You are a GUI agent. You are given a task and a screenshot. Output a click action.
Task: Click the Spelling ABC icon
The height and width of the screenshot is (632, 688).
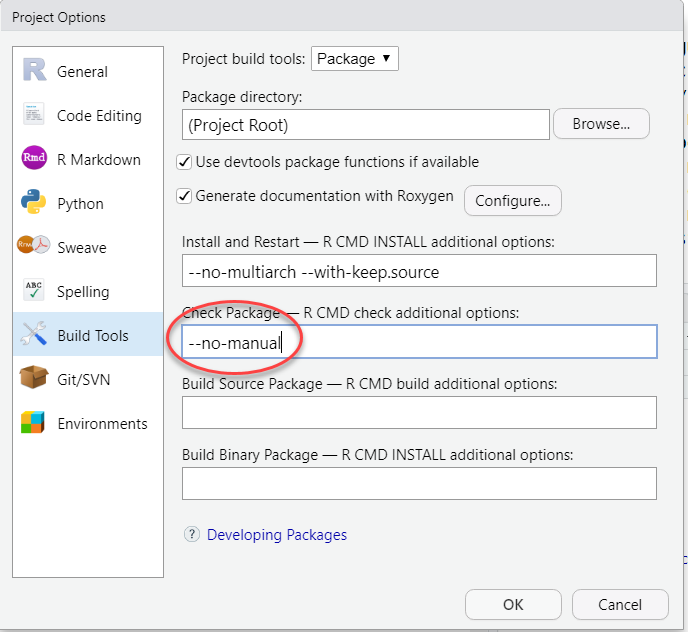[x=34, y=291]
